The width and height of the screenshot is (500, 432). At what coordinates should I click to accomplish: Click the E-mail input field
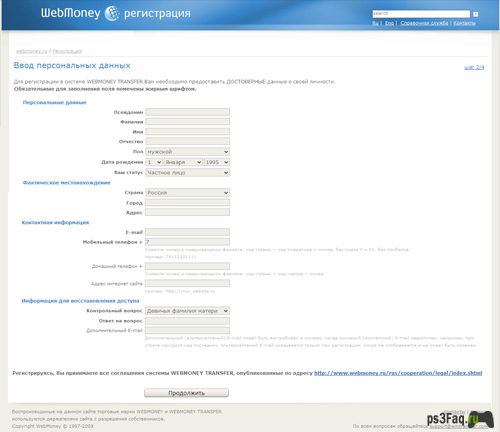(x=187, y=232)
